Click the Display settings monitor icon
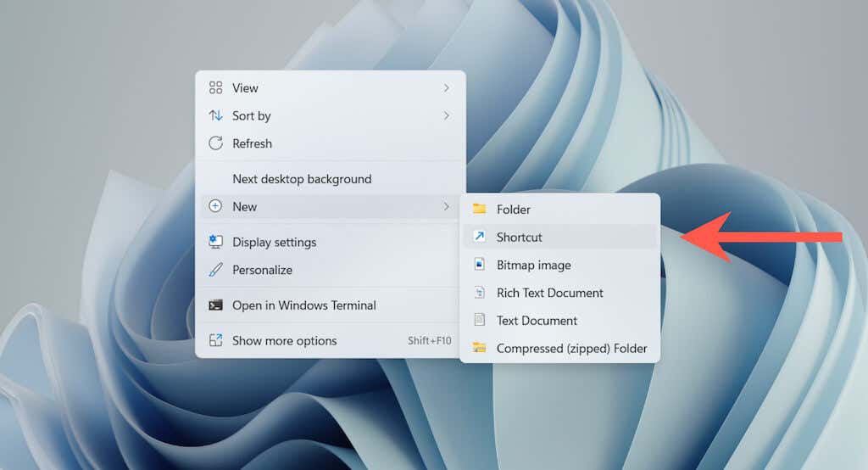The image size is (868, 470). pyautogui.click(x=215, y=242)
